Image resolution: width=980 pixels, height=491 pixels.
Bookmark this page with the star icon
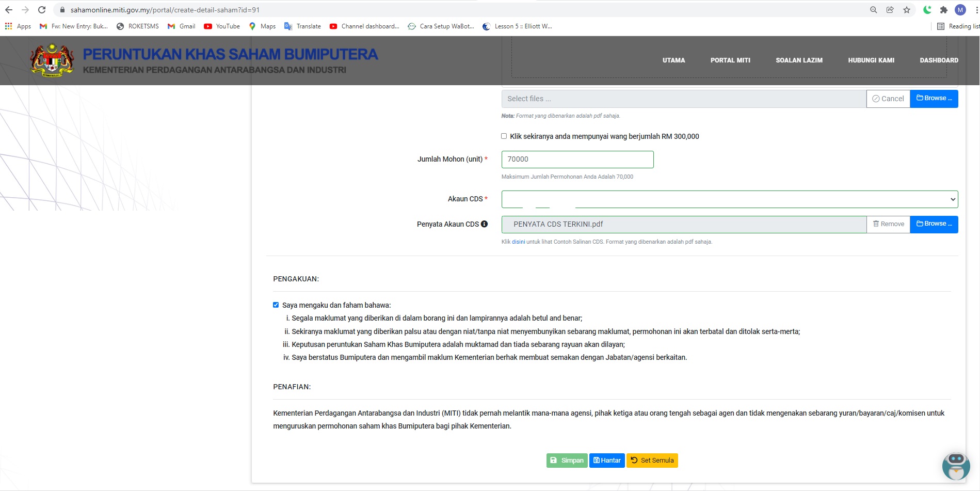[x=907, y=10]
